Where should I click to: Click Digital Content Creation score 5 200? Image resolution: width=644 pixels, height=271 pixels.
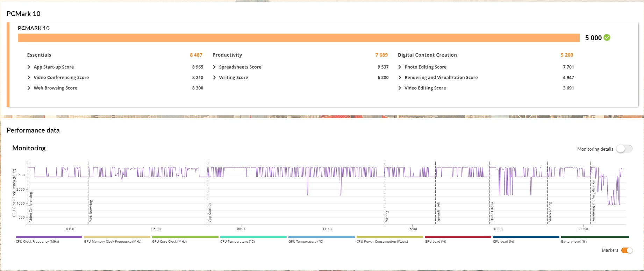(567, 55)
